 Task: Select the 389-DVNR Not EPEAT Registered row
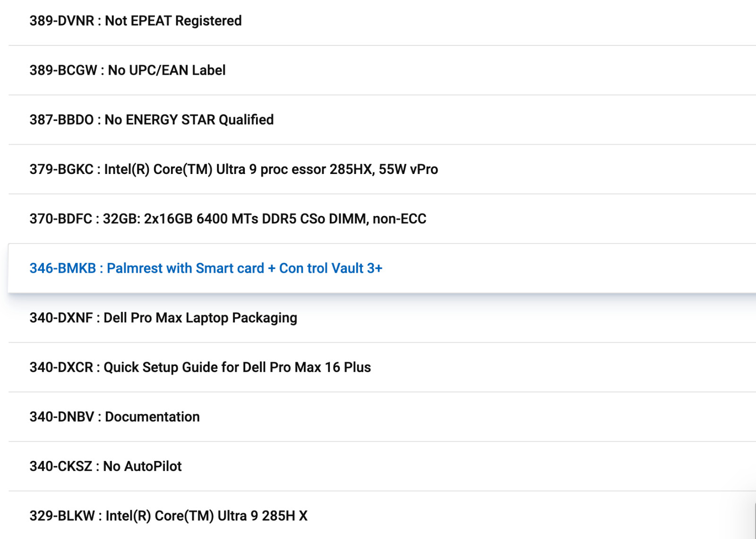382,21
